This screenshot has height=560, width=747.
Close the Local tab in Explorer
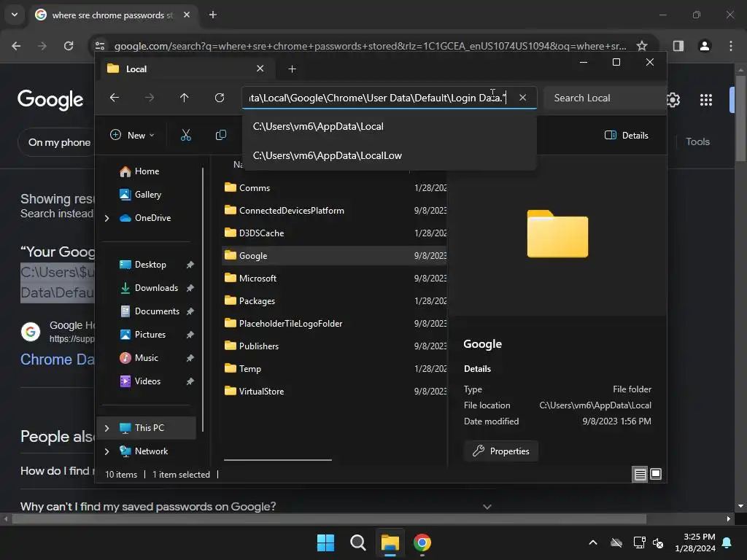tap(260, 69)
